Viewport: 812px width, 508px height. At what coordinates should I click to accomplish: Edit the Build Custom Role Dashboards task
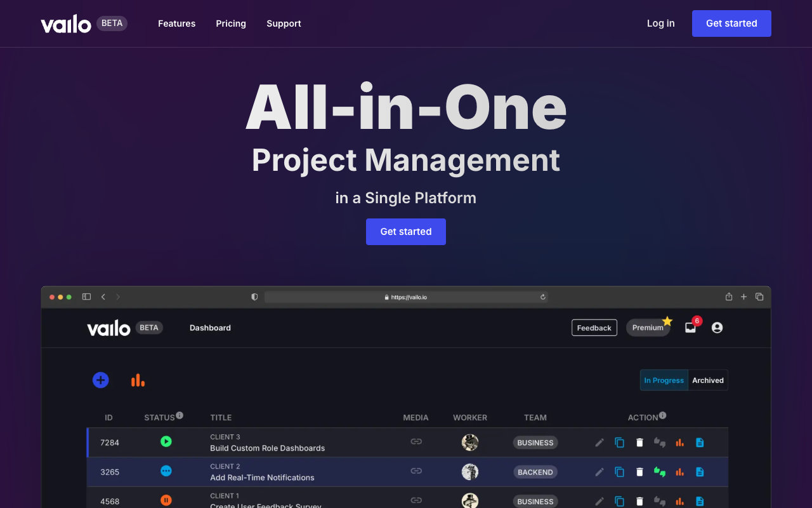(x=599, y=443)
